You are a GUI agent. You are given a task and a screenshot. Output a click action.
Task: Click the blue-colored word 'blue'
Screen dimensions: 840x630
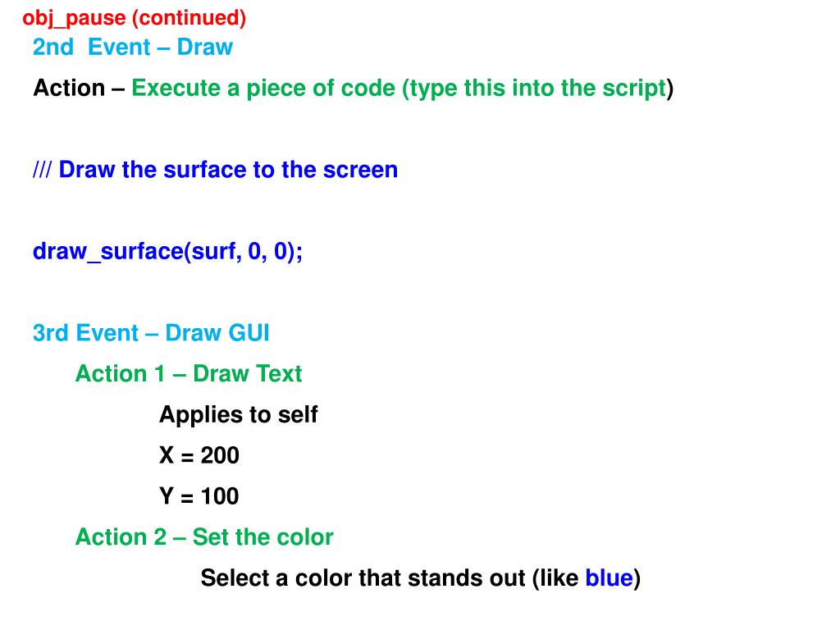pyautogui.click(x=609, y=578)
